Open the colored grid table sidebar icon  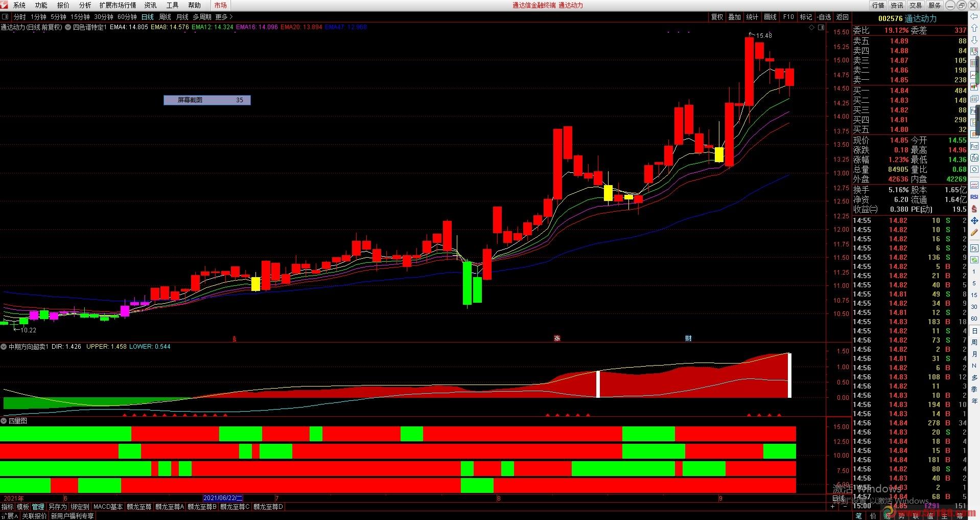[x=974, y=63]
